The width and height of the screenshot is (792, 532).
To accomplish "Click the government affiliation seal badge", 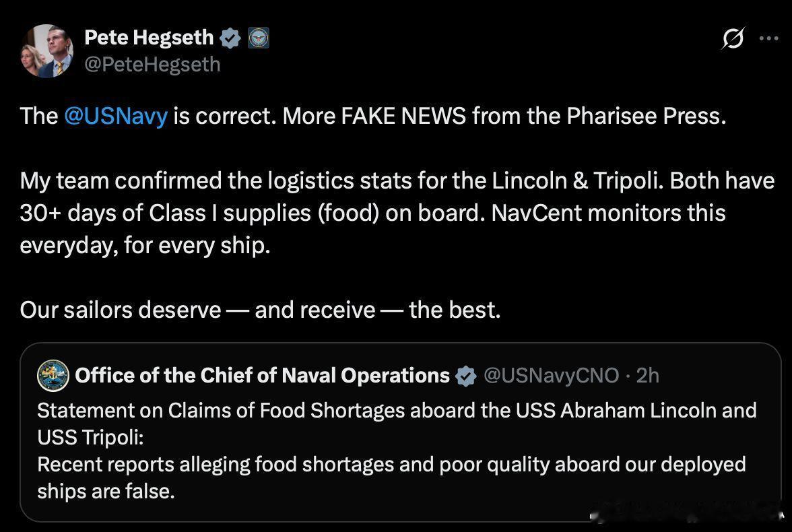I will tap(259, 38).
